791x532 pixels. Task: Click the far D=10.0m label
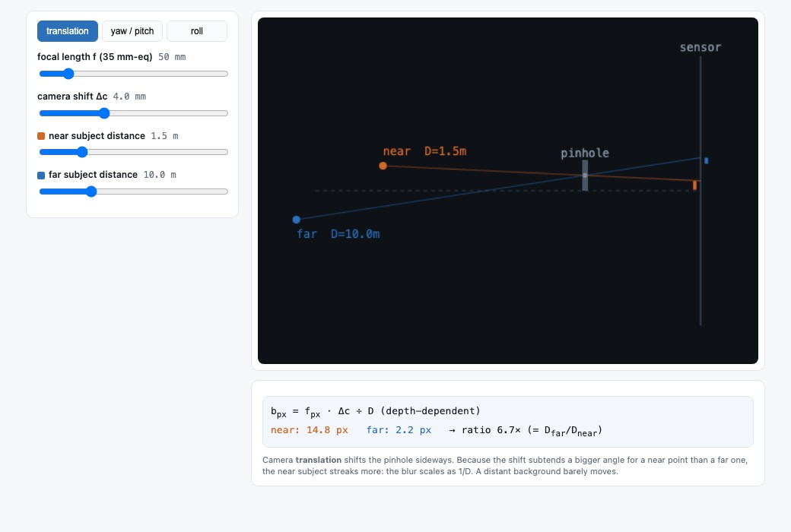[x=338, y=234]
